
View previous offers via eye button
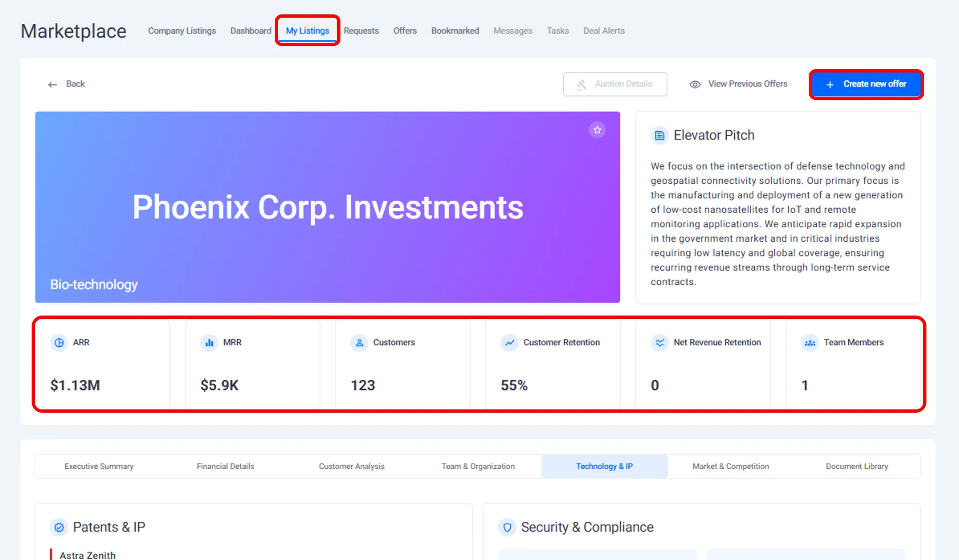click(x=738, y=84)
